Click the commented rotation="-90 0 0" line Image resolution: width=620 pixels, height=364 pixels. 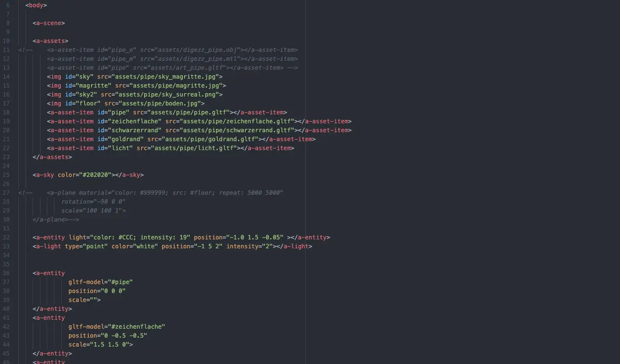(93, 202)
